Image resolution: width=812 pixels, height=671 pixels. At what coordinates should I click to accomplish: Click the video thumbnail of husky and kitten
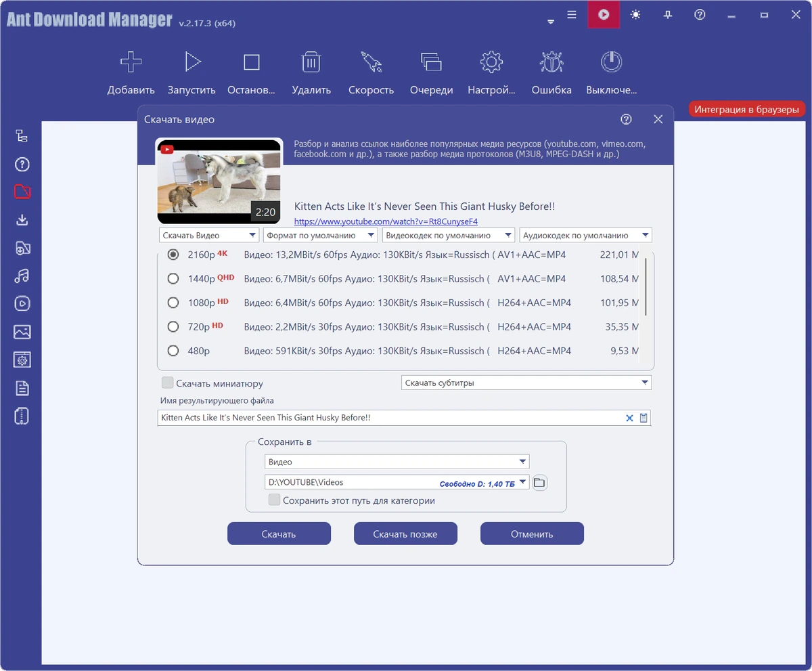[219, 181]
